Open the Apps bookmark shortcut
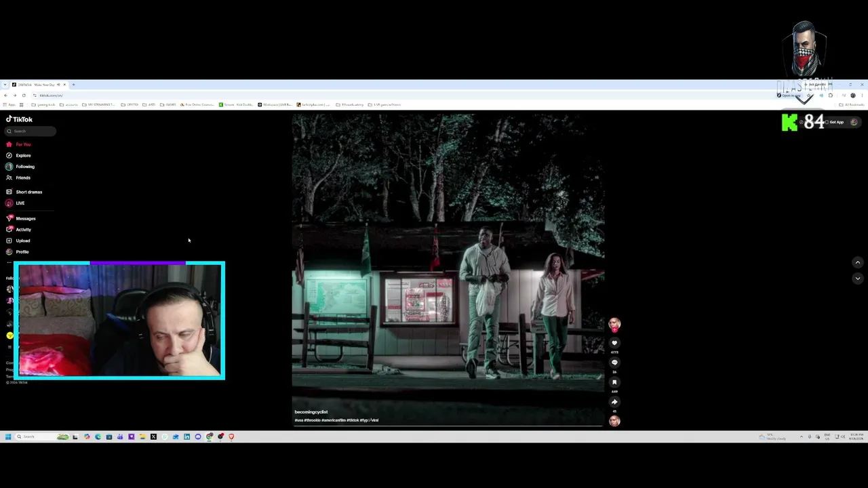 click(x=9, y=104)
